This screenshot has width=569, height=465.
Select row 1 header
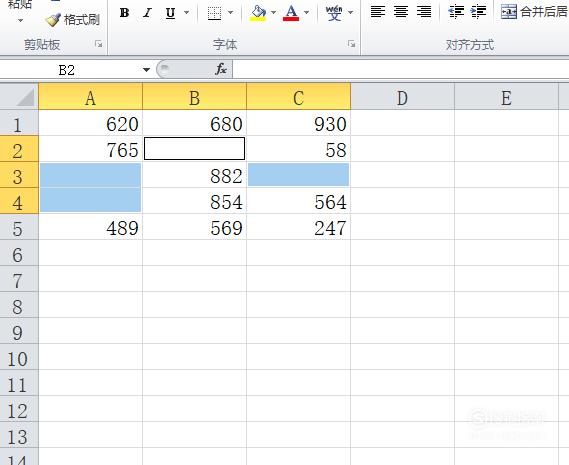pos(19,123)
